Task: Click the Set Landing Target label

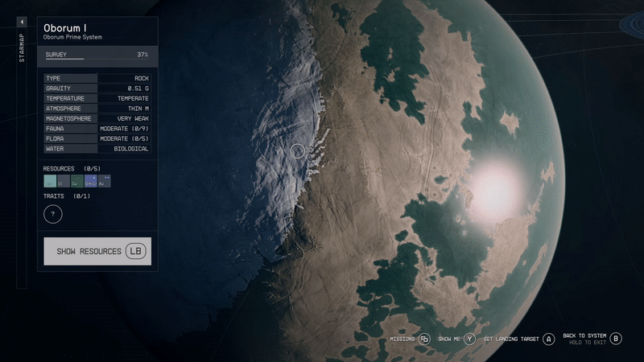Action: (x=511, y=339)
